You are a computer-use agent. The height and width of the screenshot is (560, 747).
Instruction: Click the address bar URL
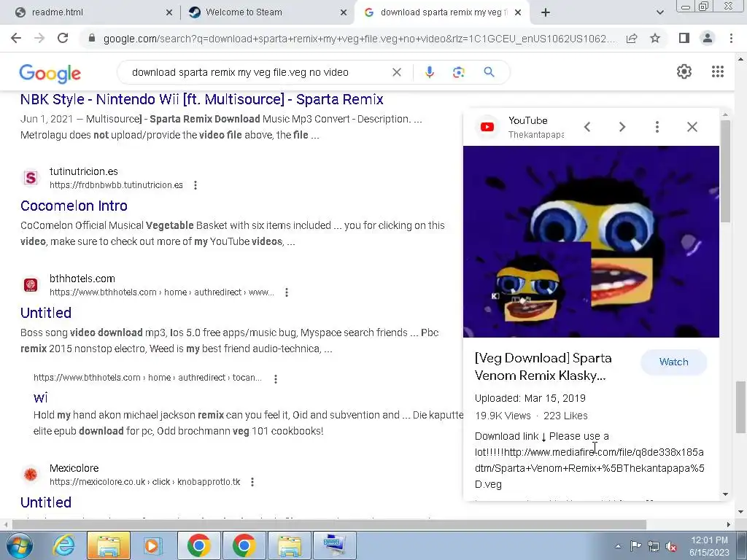[359, 39]
